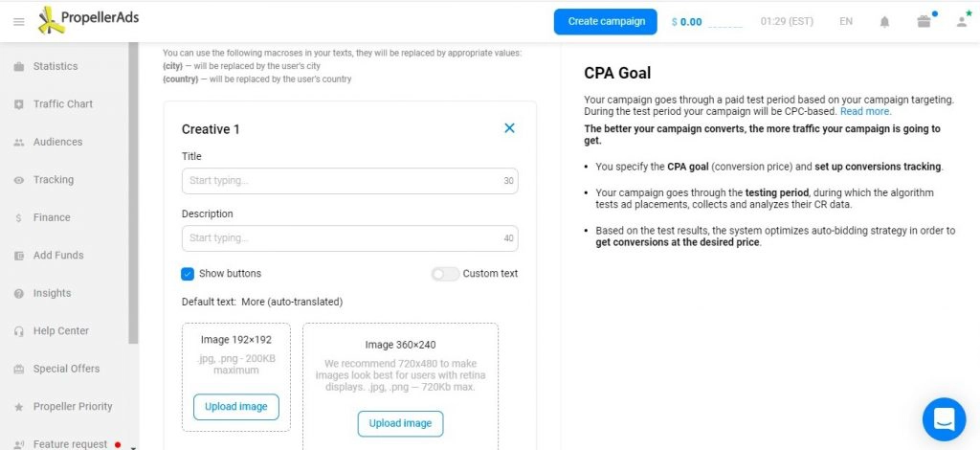The width and height of the screenshot is (980, 450).
Task: Click the Create campaign button
Action: 605,21
